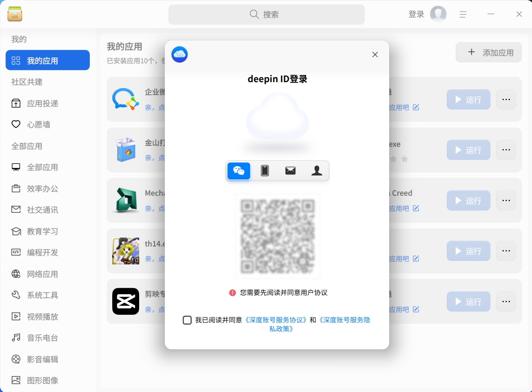Viewport: 532px width, 392px height.
Task: Click the 剪映 CapCut app icon
Action: pos(126,301)
